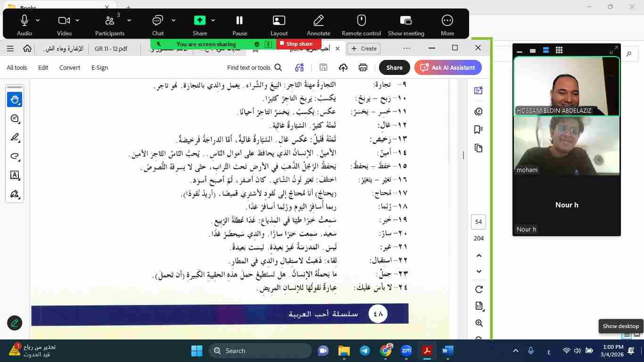Expand the Participants options arrow
Image resolution: width=644 pixels, height=362 pixels.
[129, 20]
